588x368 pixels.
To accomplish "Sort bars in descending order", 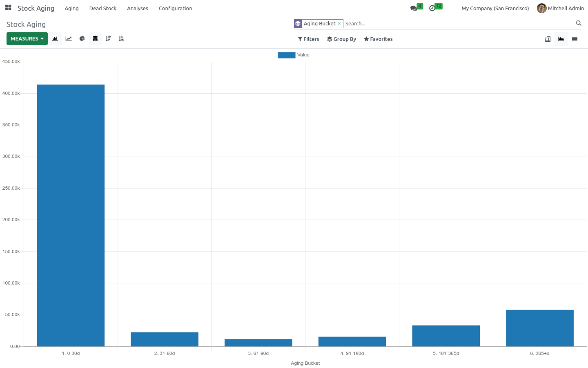I will [x=108, y=39].
